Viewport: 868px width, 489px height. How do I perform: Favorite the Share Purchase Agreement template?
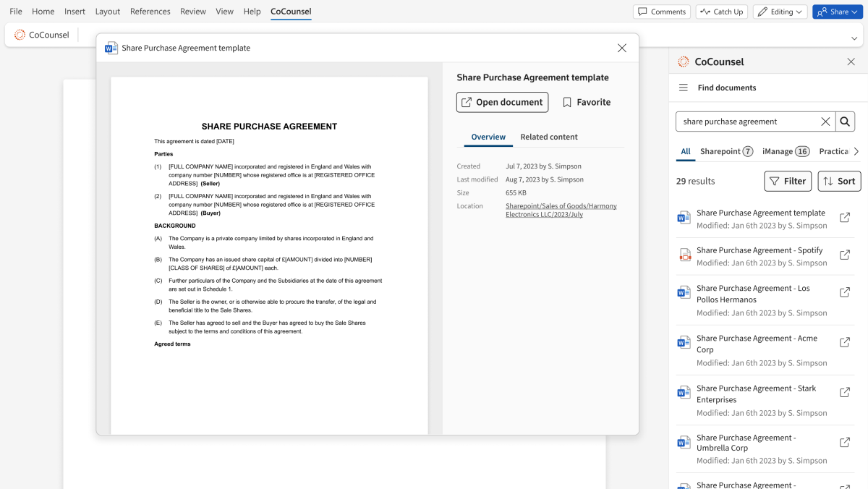tap(587, 102)
